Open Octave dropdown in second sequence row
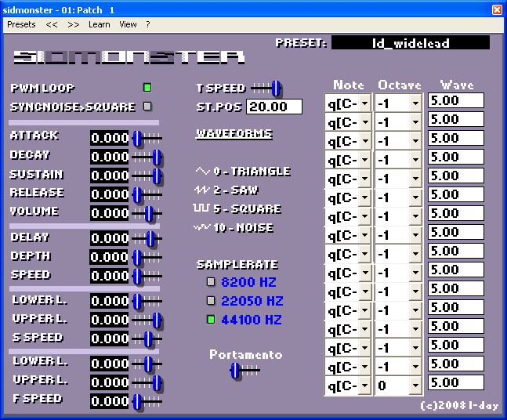 tap(398, 122)
